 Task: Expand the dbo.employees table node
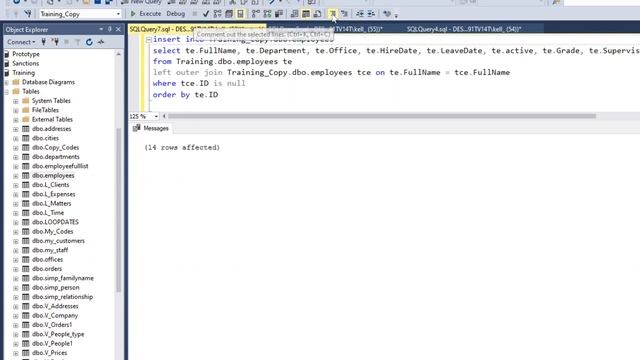point(16,176)
